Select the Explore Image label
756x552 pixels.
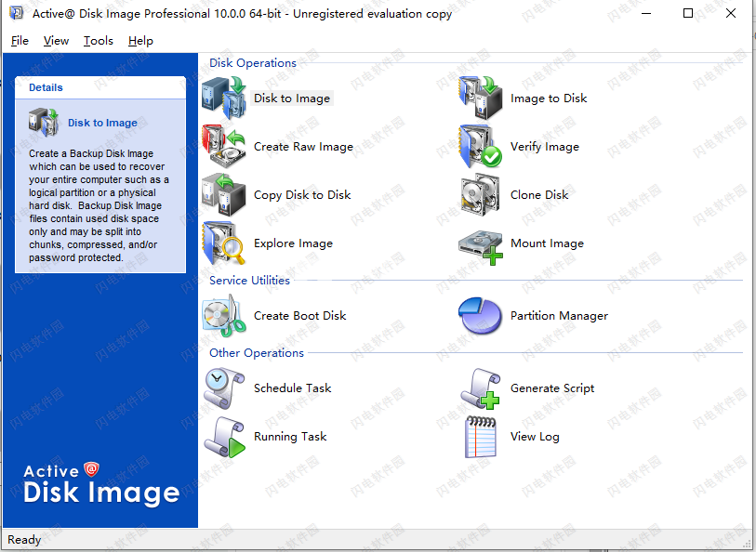(293, 243)
